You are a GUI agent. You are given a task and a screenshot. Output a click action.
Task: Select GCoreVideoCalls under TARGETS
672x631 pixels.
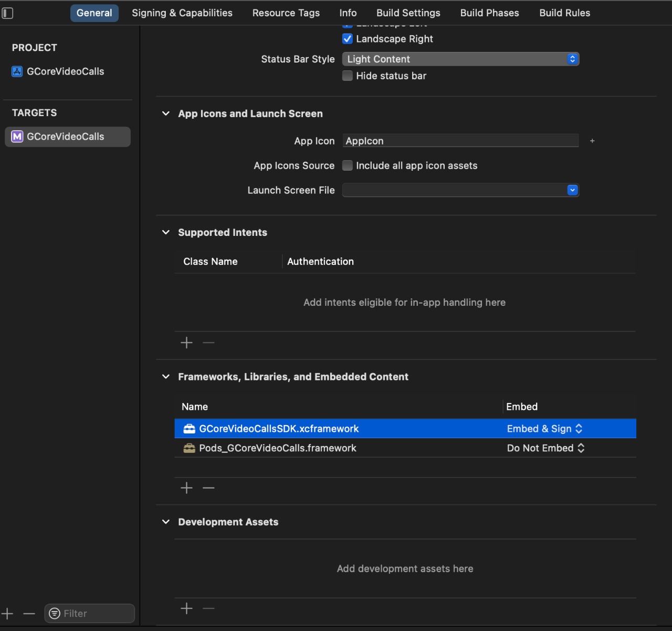pyautogui.click(x=68, y=137)
